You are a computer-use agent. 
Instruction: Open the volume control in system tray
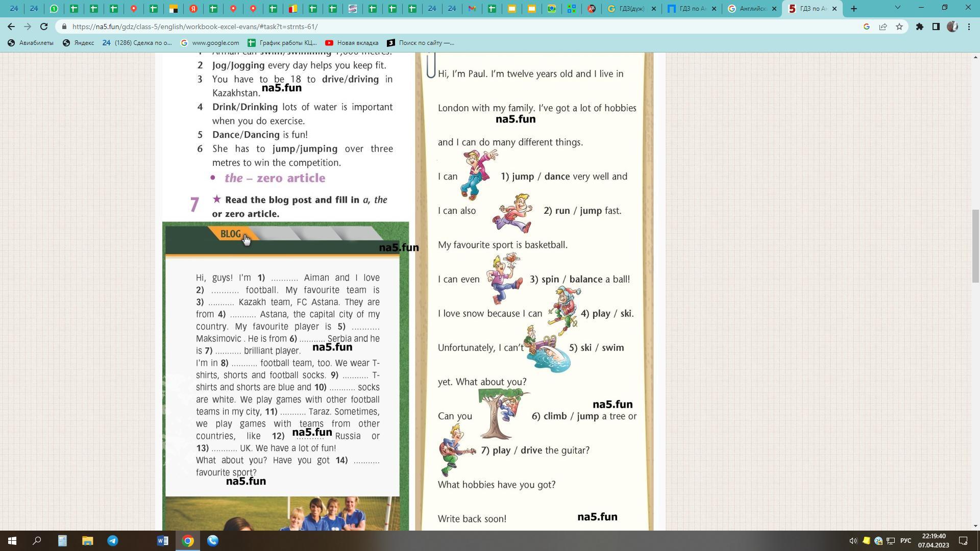click(853, 541)
